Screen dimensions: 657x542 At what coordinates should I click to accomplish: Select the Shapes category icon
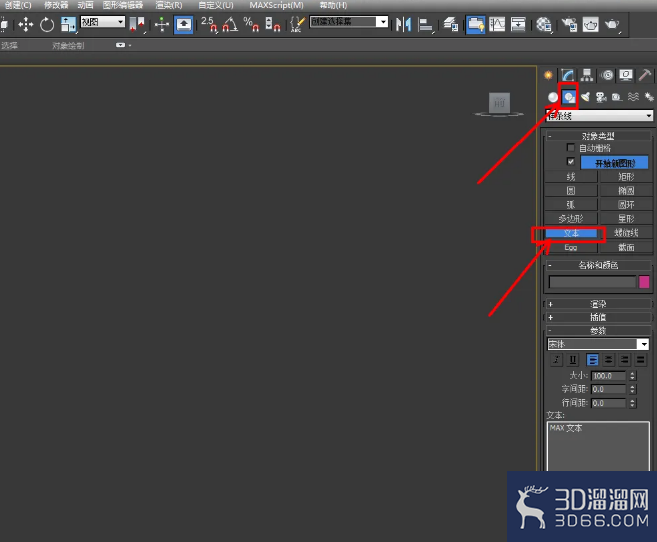(569, 97)
